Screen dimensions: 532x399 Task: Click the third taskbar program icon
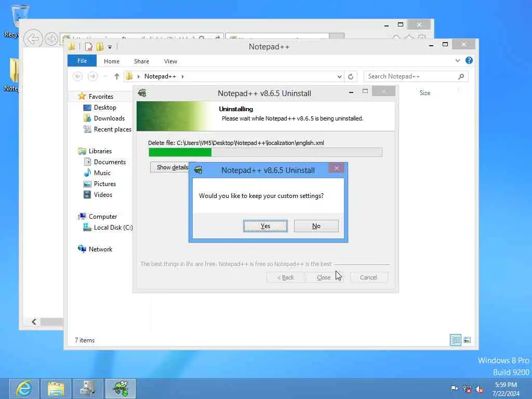click(x=88, y=389)
